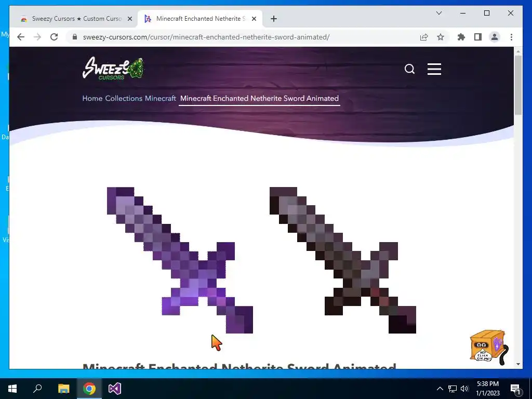Click the browser back arrow
This screenshot has height=399, width=532.
click(21, 37)
